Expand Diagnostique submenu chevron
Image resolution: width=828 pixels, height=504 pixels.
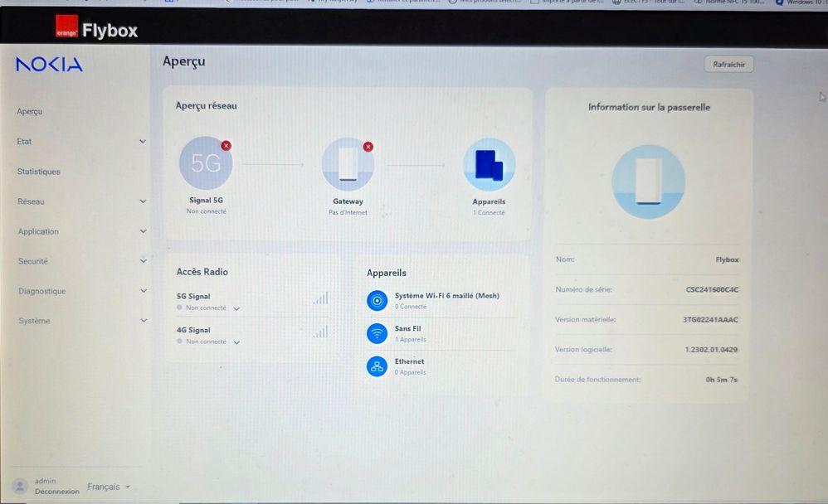(x=143, y=291)
